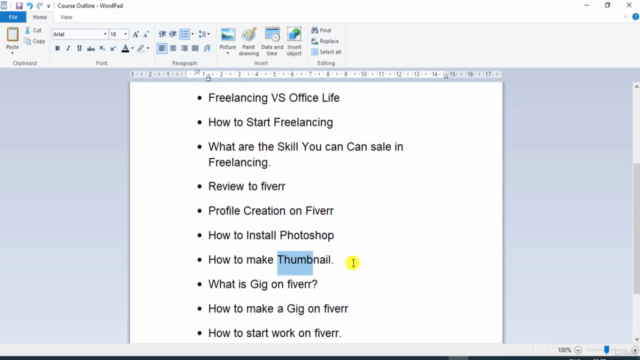Screen dimensions: 640x360
Task: Toggle italic formatting
Action: 68,49
